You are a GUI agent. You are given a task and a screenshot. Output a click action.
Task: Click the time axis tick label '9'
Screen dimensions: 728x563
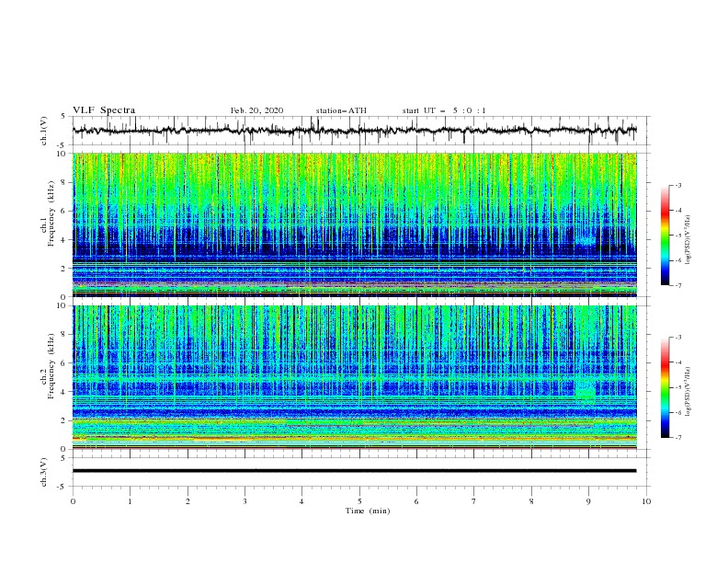point(588,501)
